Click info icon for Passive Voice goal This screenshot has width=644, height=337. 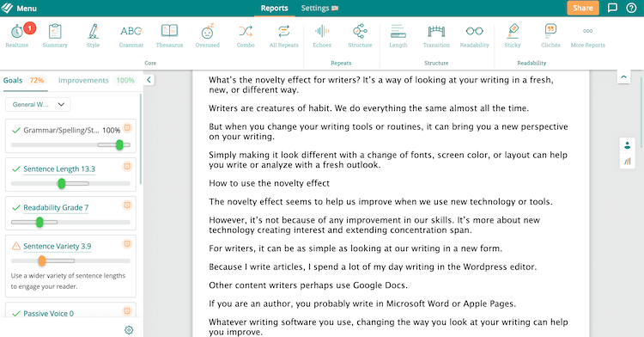coord(127,311)
